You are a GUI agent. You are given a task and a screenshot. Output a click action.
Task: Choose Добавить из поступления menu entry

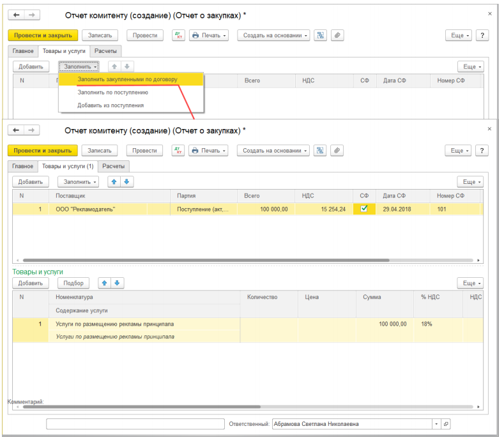click(x=111, y=105)
